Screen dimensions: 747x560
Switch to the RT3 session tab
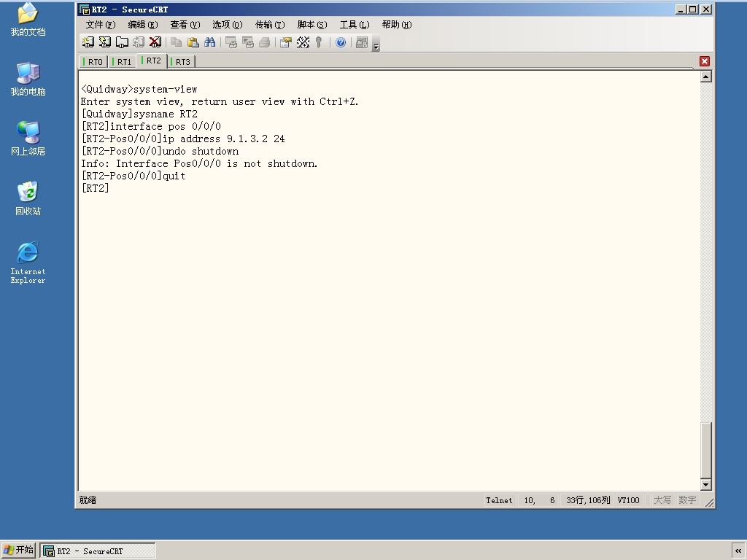[181, 62]
